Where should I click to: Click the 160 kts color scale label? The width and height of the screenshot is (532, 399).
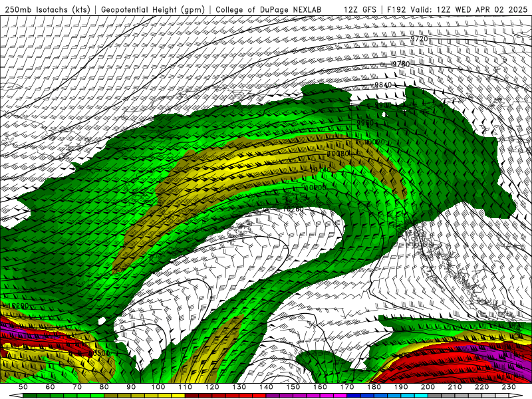tap(321, 387)
